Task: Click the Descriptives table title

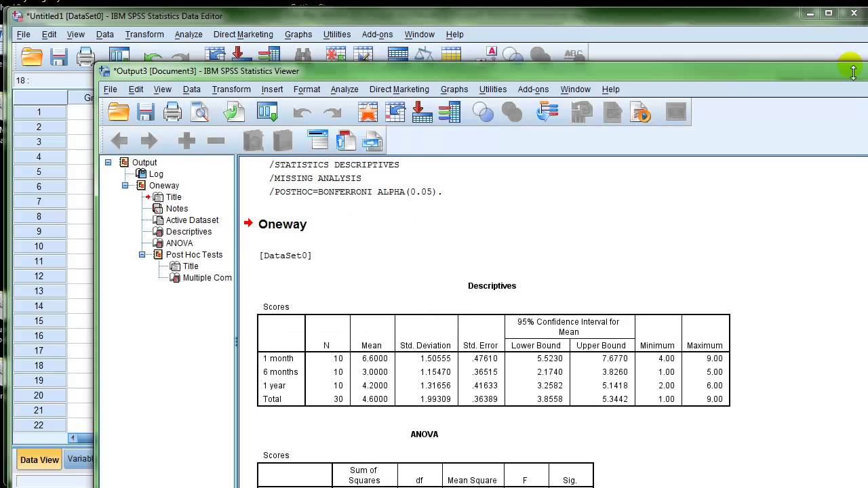Action: point(492,286)
